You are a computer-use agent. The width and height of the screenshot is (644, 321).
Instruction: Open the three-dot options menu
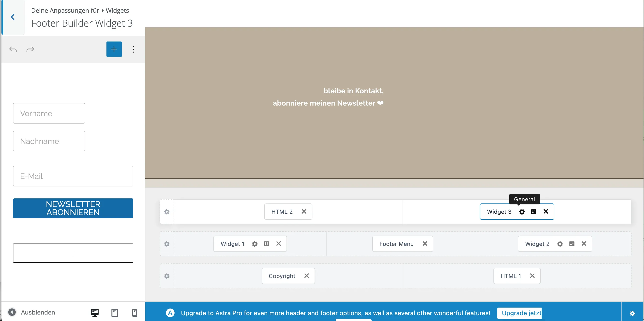133,49
